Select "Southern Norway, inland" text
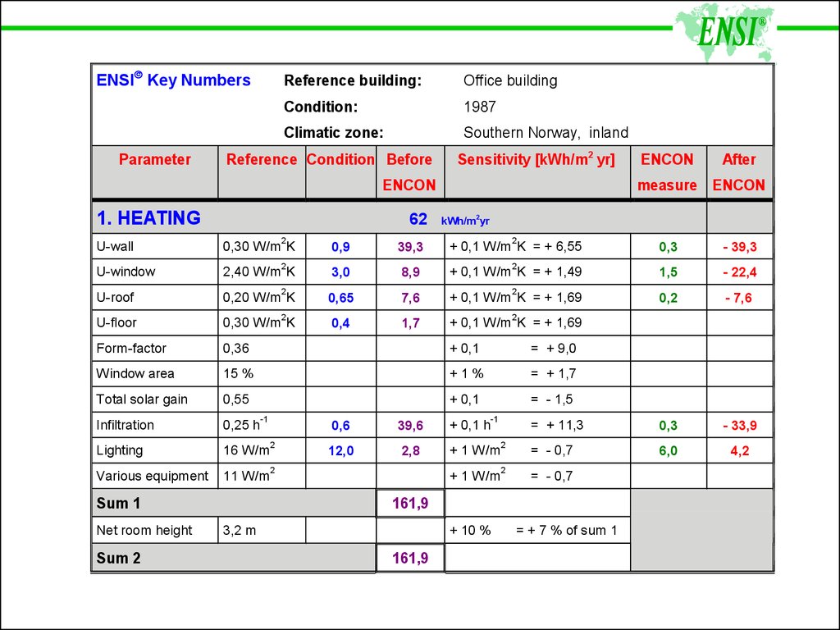Image resolution: width=840 pixels, height=630 pixels. [x=546, y=132]
